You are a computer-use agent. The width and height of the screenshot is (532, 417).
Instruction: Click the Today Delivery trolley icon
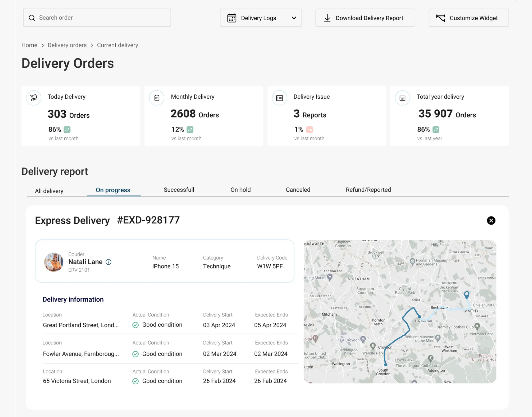click(x=34, y=98)
